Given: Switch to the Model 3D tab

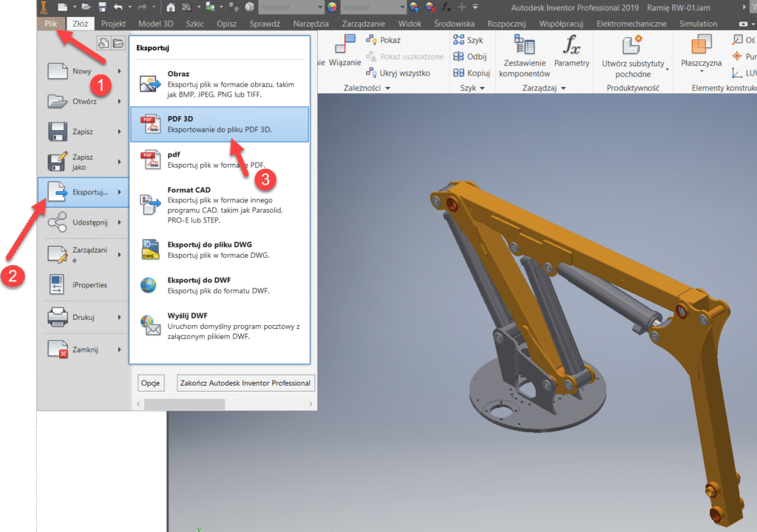Looking at the screenshot, I should tap(155, 24).
